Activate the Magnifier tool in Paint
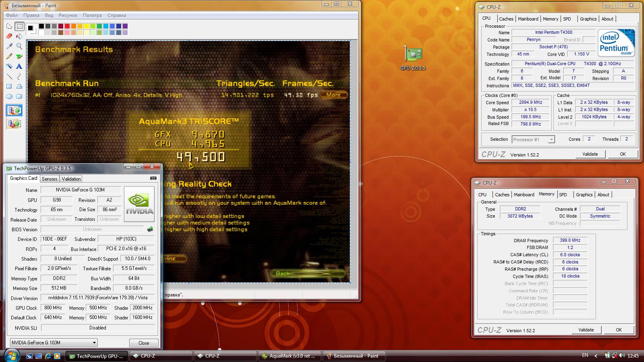 (x=19, y=46)
